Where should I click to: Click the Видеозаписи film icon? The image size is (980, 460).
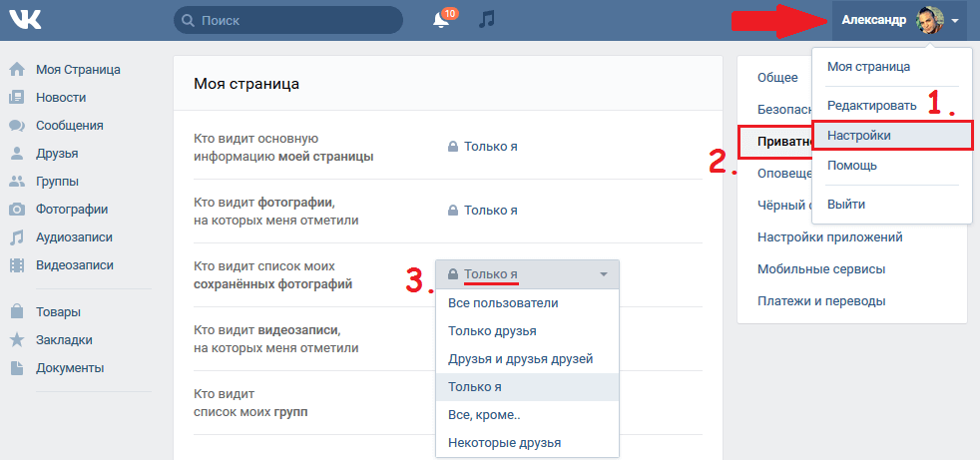tap(17, 265)
